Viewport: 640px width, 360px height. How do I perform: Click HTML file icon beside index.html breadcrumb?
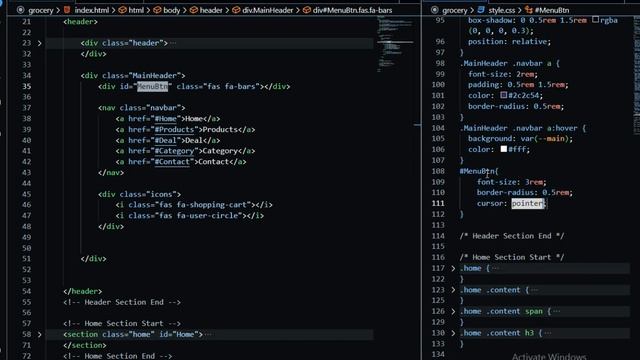pyautogui.click(x=67, y=10)
